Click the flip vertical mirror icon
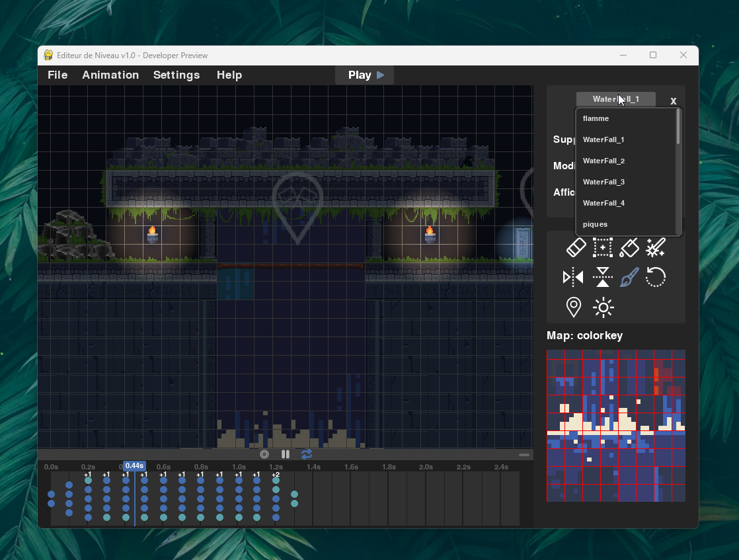Image resolution: width=739 pixels, height=560 pixels. point(603,277)
